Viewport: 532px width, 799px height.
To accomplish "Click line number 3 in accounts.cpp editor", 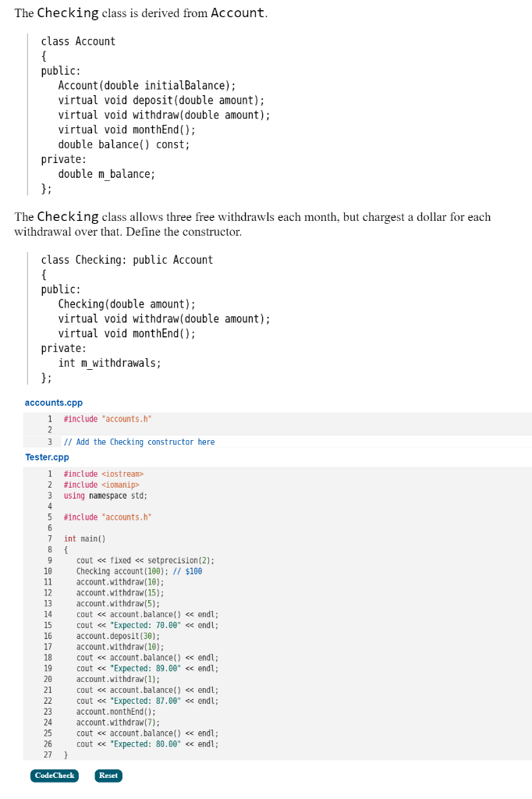I will point(49,442).
